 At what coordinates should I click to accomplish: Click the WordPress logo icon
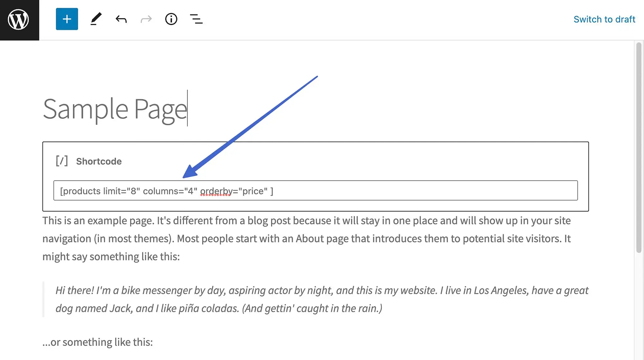(19, 19)
